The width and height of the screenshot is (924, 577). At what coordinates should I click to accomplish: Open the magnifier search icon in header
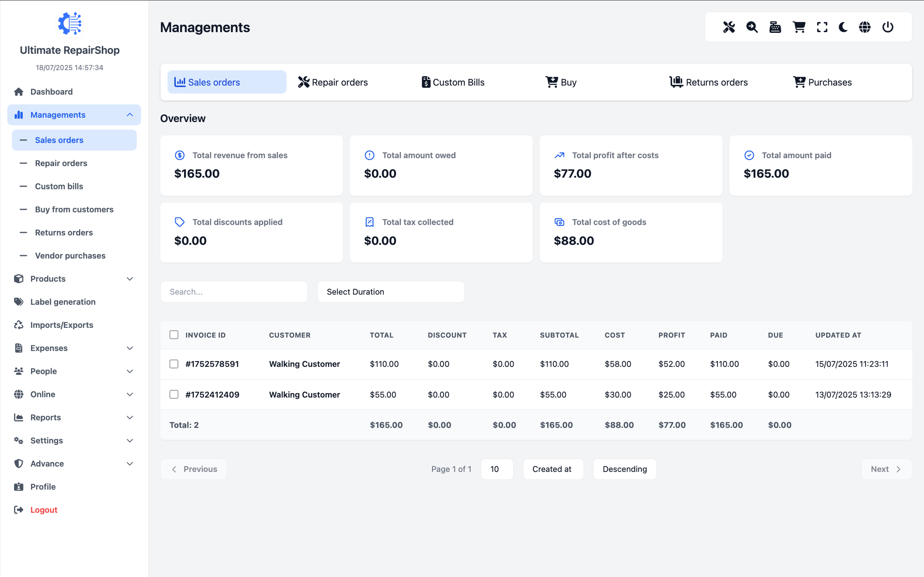(x=752, y=27)
